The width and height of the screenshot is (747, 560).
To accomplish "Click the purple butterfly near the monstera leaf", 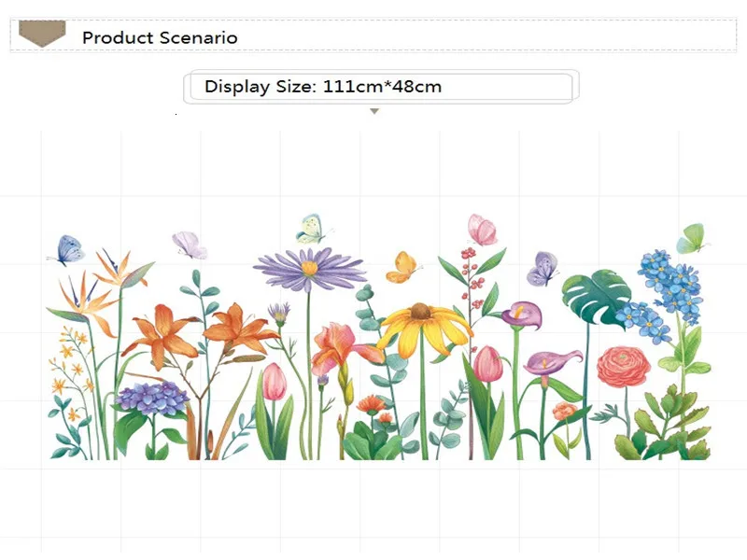I will (x=542, y=270).
